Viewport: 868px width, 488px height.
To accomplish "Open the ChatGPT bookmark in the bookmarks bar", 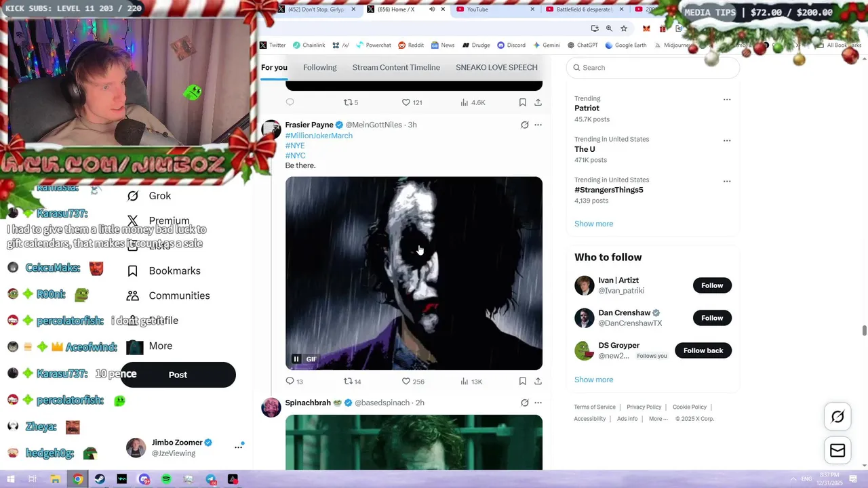I will pos(583,45).
